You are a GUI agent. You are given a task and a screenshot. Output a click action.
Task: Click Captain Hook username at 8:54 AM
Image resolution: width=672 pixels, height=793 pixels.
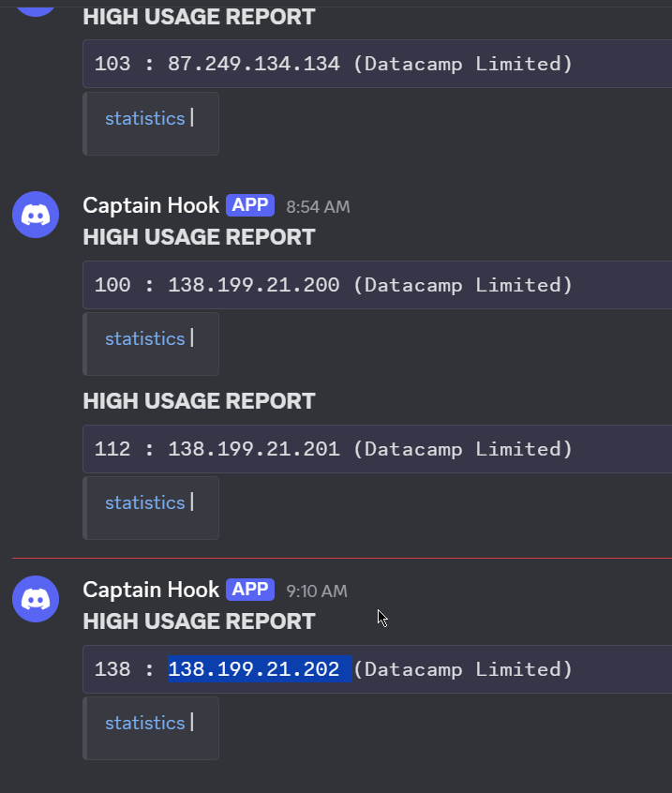pyautogui.click(x=151, y=205)
